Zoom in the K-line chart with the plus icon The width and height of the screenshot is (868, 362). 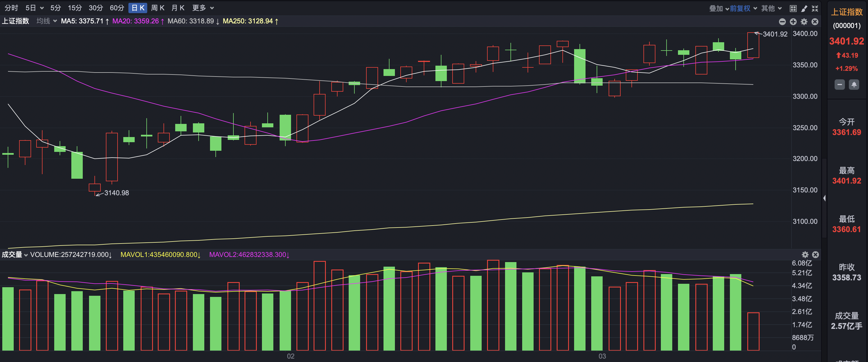coord(793,22)
